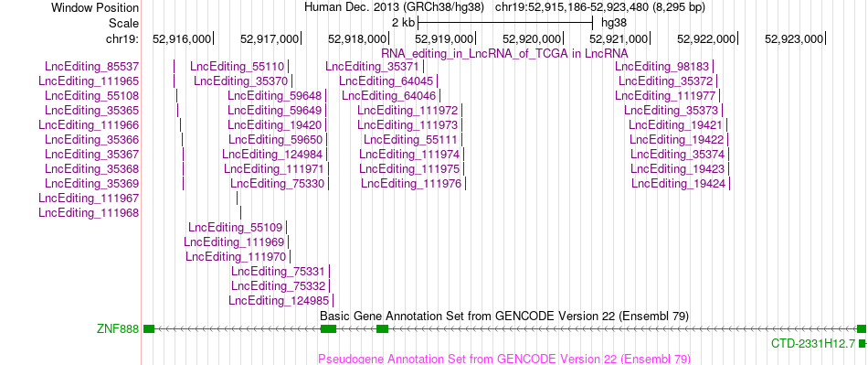This screenshot has height=365, width=868.
Task: Click the 52,920,000 ruler position
Action: tap(533, 38)
